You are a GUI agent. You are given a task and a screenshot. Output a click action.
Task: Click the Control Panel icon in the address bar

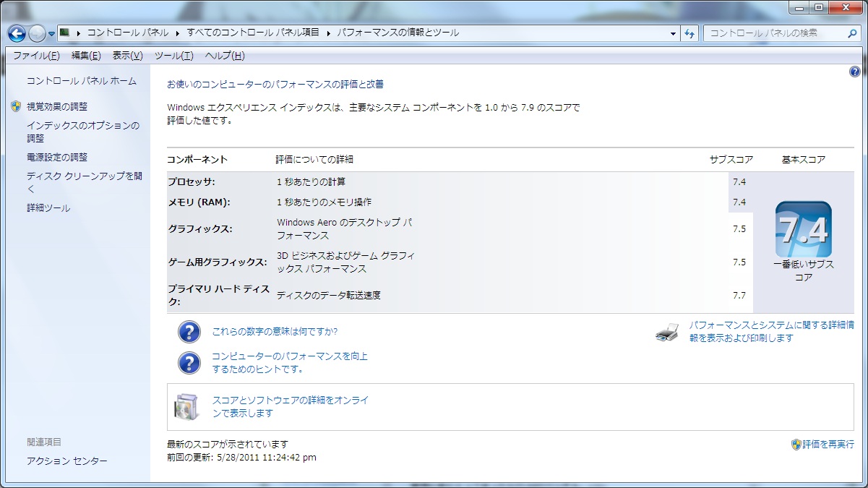click(65, 33)
